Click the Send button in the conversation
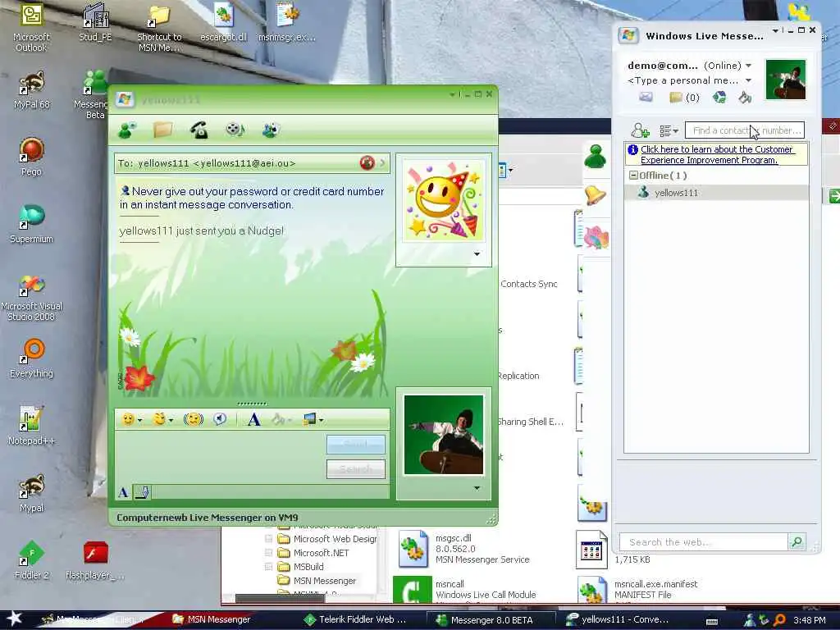This screenshot has width=840, height=630. (x=356, y=445)
